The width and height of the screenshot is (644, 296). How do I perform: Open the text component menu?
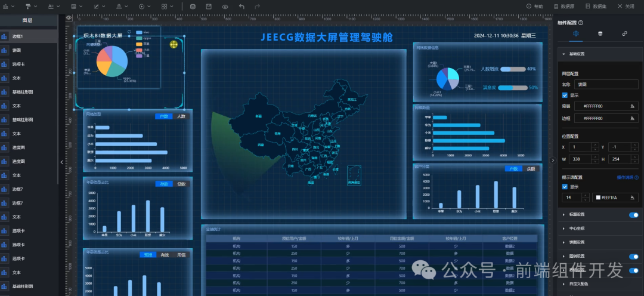[54, 7]
